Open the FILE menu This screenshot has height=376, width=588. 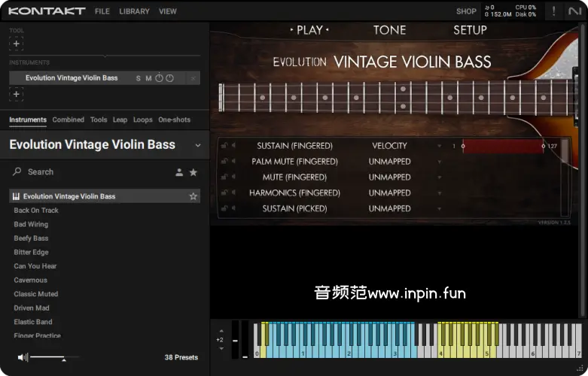pyautogui.click(x=102, y=11)
